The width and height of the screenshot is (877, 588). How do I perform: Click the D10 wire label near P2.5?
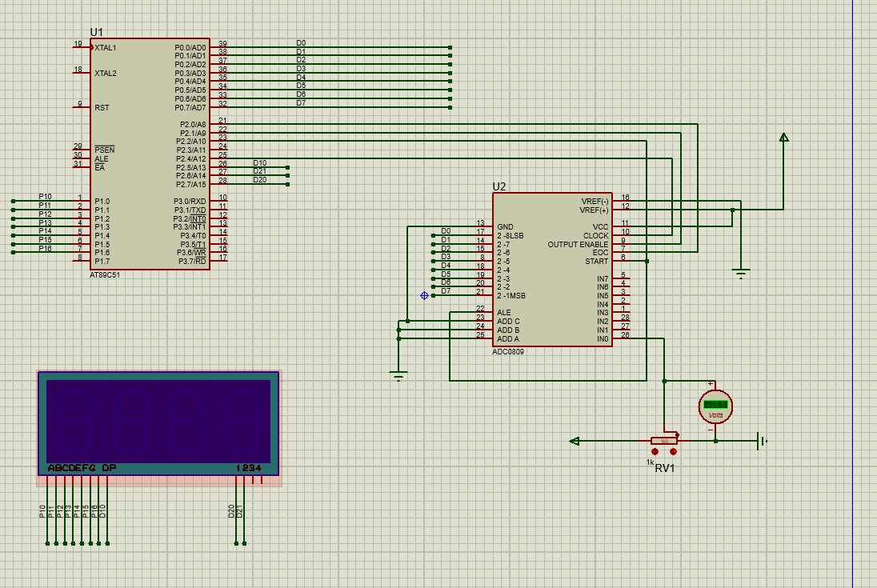[259, 163]
